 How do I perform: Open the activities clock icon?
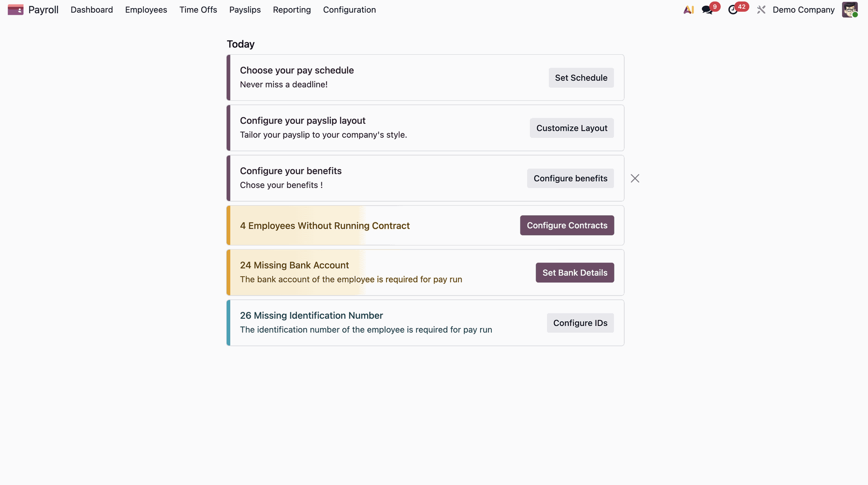point(733,9)
